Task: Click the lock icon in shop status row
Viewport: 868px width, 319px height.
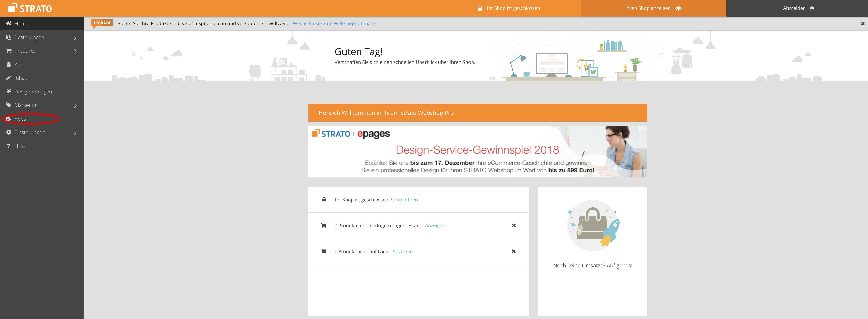Action: click(x=324, y=199)
